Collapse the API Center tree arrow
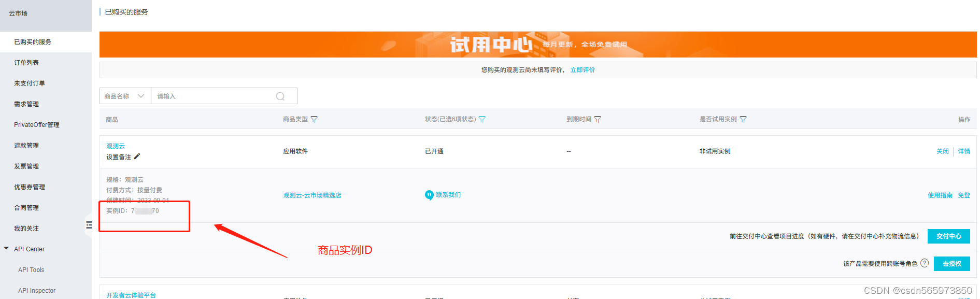This screenshot has width=980, height=299. click(6, 249)
